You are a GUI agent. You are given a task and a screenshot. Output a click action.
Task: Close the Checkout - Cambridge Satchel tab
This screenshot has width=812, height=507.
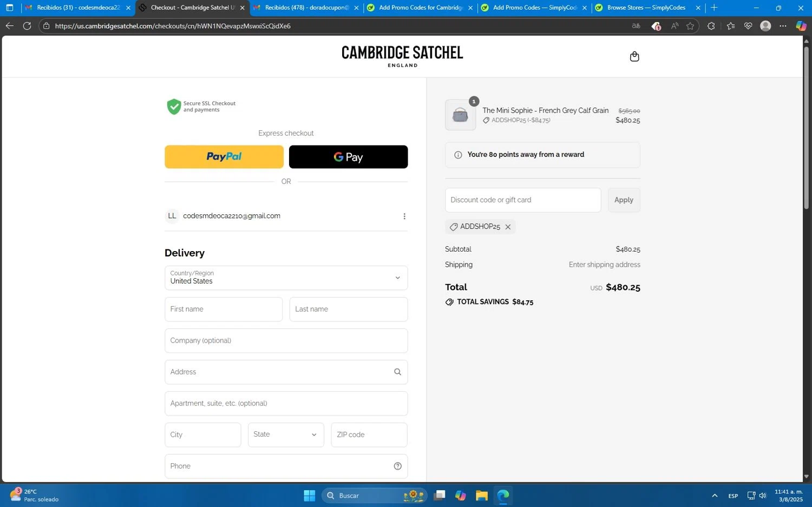click(242, 8)
